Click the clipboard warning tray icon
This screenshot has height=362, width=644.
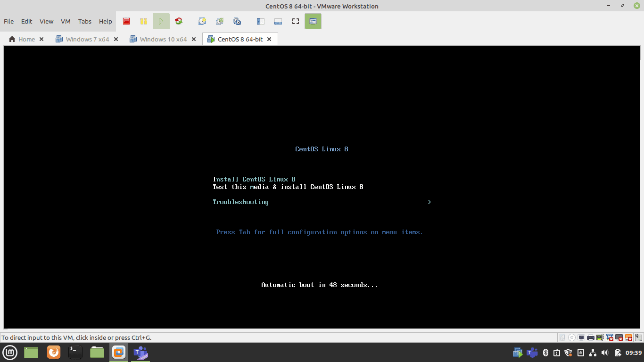[557, 353]
